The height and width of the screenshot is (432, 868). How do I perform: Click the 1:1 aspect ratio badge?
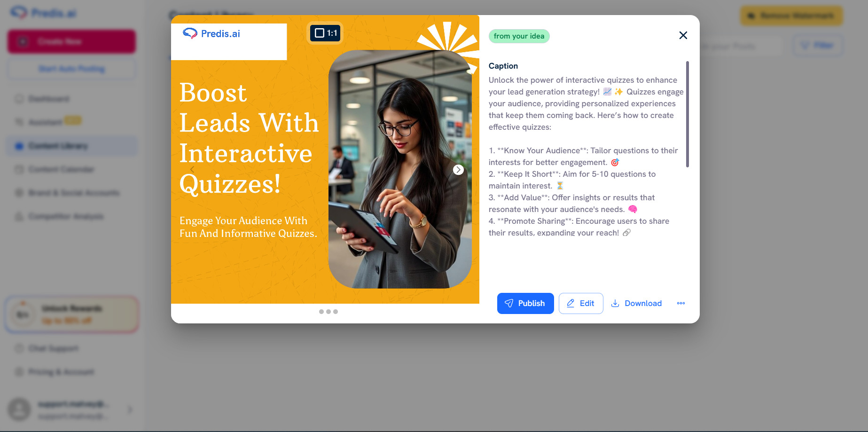pos(325,33)
